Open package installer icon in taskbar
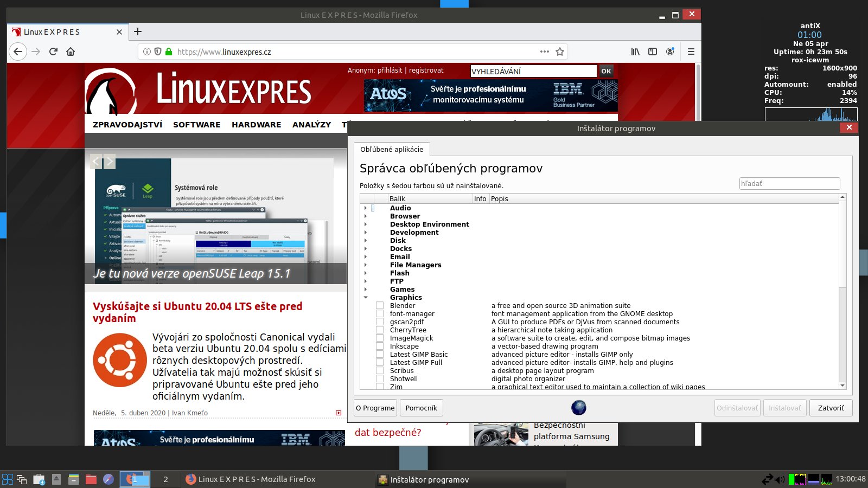Image resolution: width=868 pixels, height=488 pixels. tap(39, 479)
